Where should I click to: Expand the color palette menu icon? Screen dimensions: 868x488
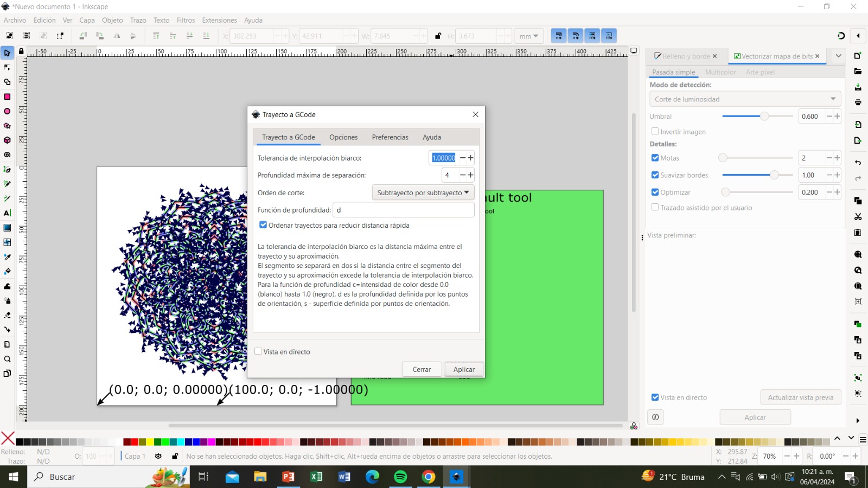click(863, 439)
